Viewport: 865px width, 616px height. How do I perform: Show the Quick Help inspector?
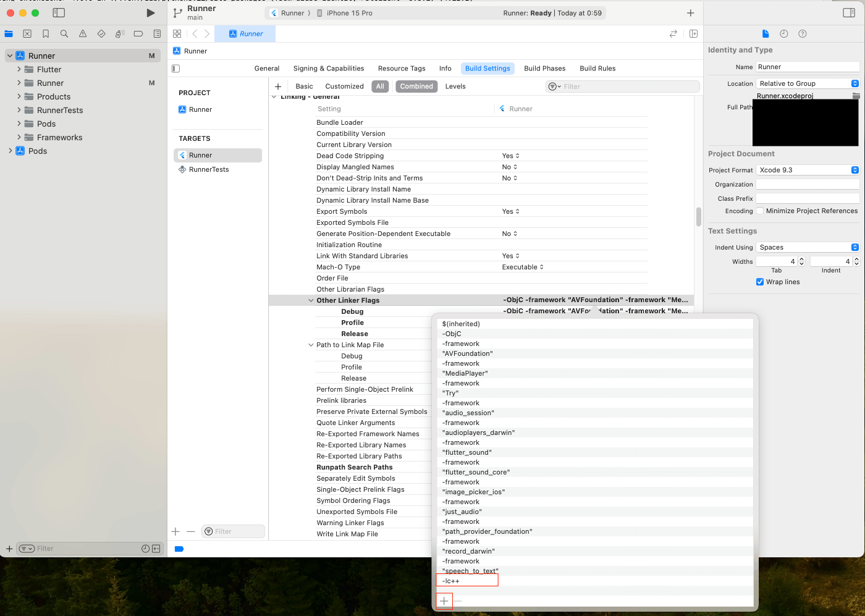click(803, 34)
